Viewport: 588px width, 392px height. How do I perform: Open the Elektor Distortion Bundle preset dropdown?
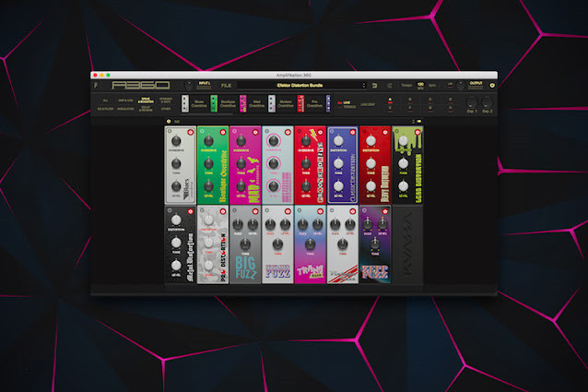pos(300,86)
